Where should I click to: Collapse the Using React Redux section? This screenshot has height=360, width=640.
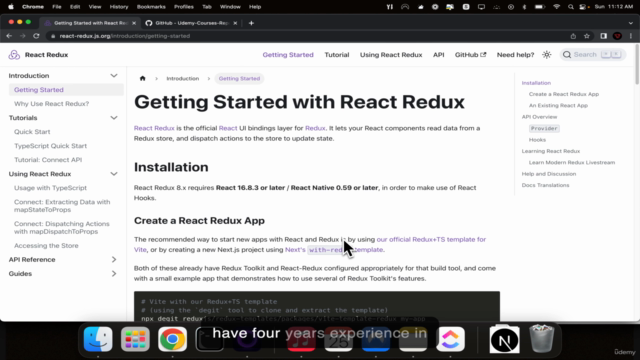tap(114, 174)
